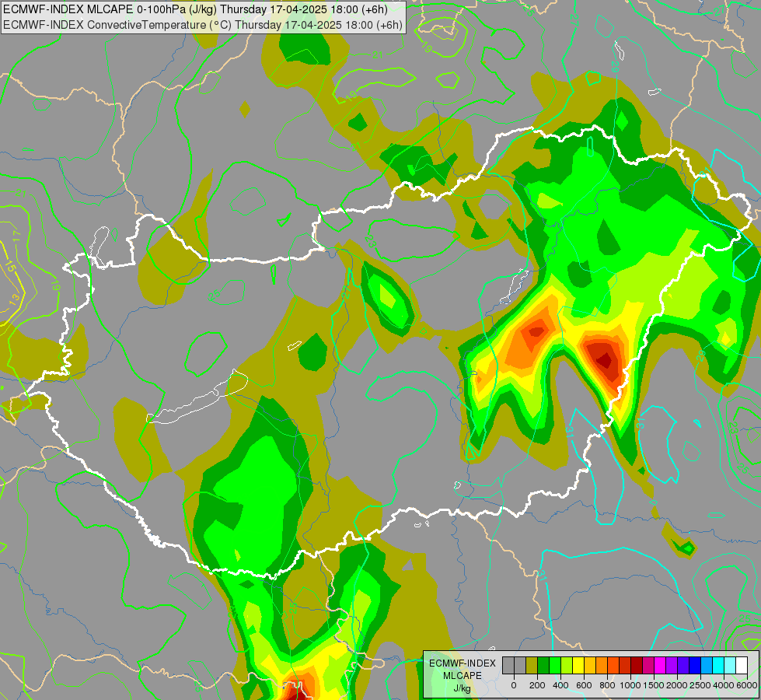The width and height of the screenshot is (761, 700).
Task: Click the ConvectiveTemperature title line
Action: [x=202, y=24]
